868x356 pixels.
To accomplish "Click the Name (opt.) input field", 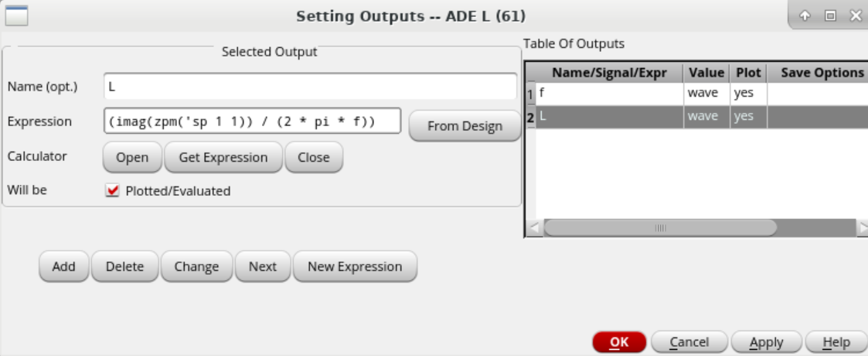I will click(x=310, y=87).
